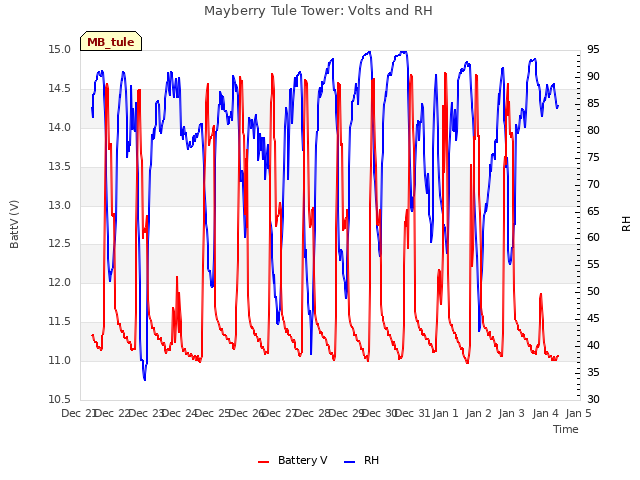Click the MB_tule annotation box
The height and width of the screenshot is (480, 640).
[x=111, y=41]
